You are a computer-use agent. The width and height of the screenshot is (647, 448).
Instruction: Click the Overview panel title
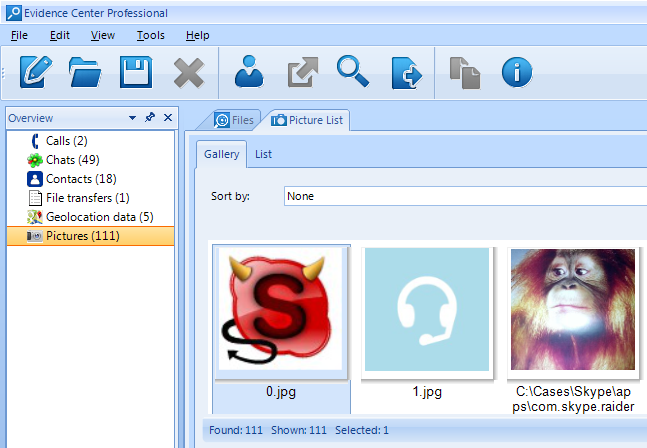[31, 118]
